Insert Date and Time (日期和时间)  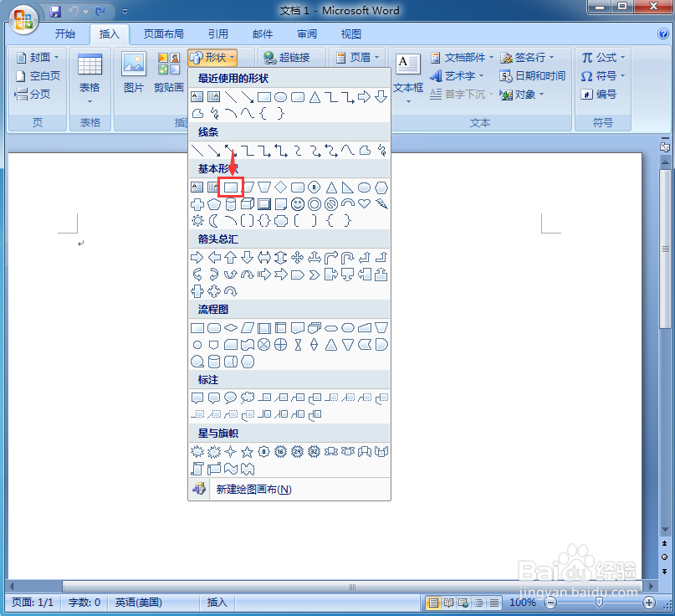click(532, 76)
